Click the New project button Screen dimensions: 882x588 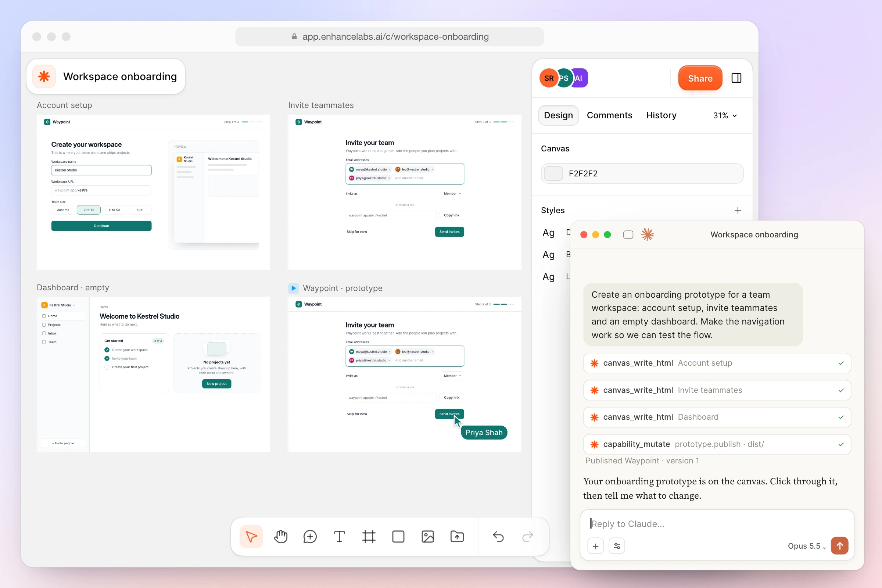click(217, 384)
